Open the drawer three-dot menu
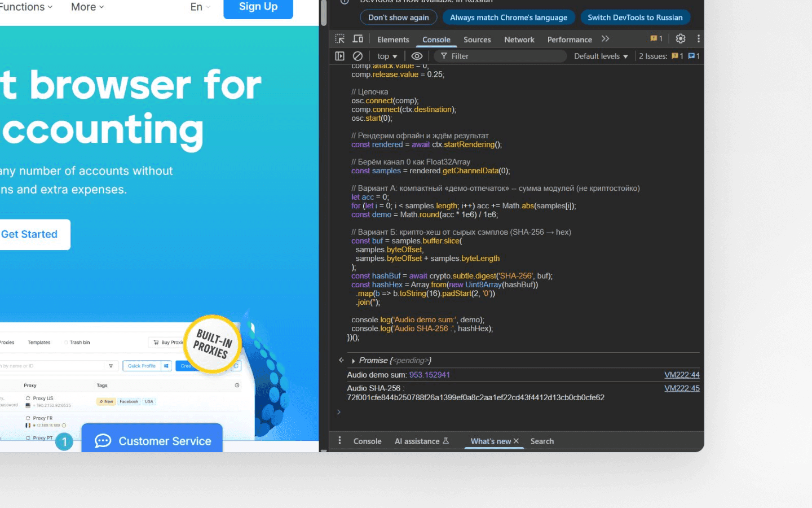This screenshot has height=508, width=812. pos(339,441)
